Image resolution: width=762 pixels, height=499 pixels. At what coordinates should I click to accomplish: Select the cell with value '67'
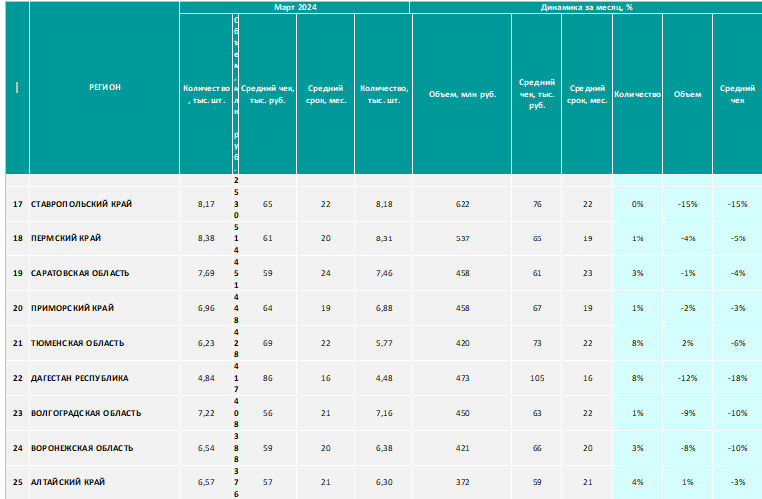click(537, 308)
